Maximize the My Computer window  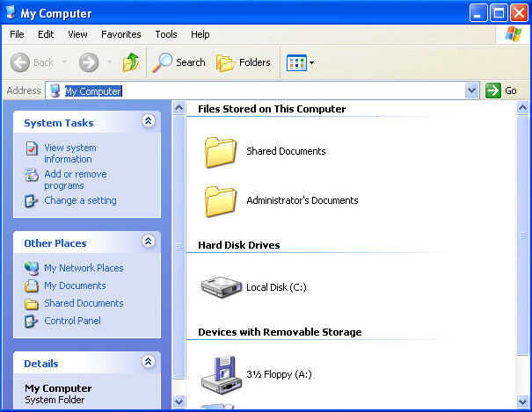tap(499, 13)
